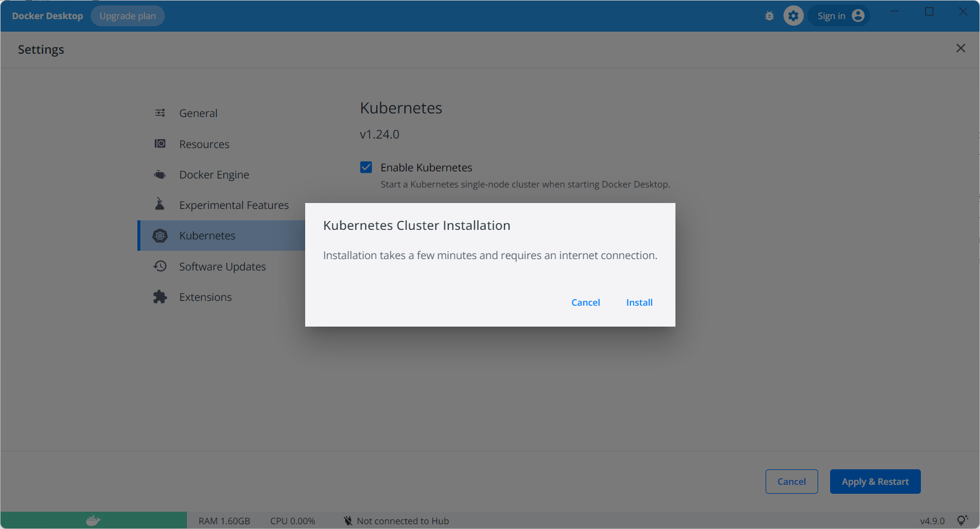The height and width of the screenshot is (529, 980).
Task: Open the Software Updates section
Action: 222,266
